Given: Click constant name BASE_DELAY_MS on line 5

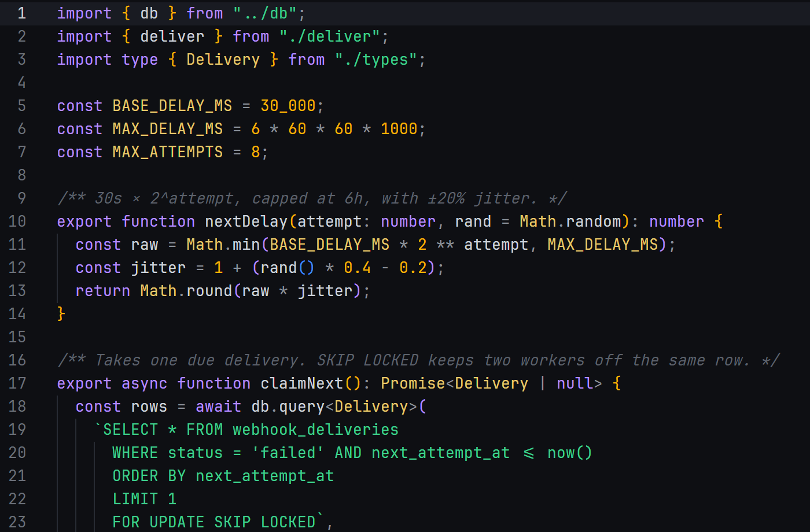Looking at the screenshot, I should [172, 105].
